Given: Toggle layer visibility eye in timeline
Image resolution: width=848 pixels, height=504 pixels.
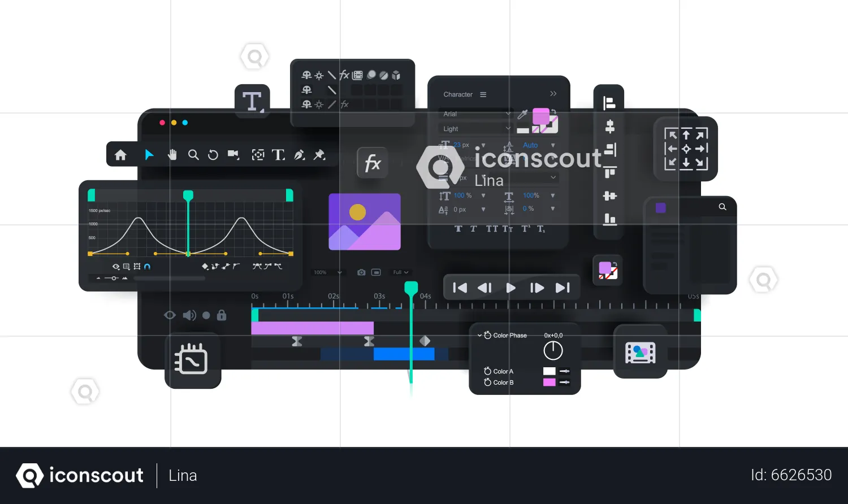Looking at the screenshot, I should click(x=170, y=315).
